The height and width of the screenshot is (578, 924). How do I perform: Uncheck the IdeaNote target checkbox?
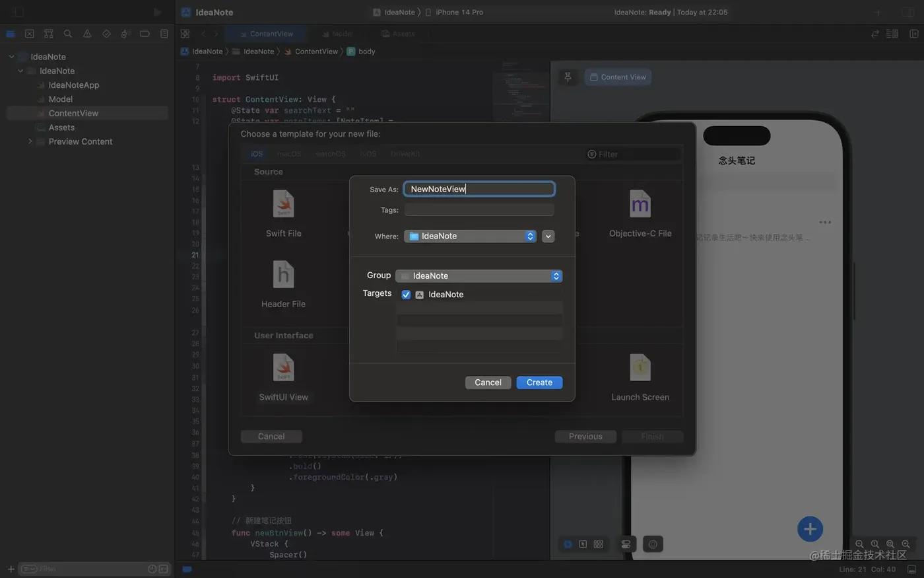click(406, 295)
